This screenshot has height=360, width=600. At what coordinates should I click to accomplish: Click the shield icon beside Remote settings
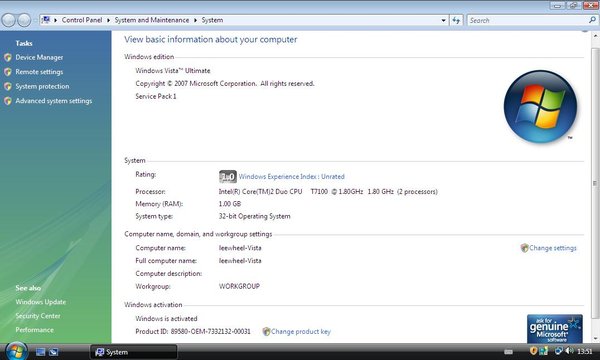8,72
